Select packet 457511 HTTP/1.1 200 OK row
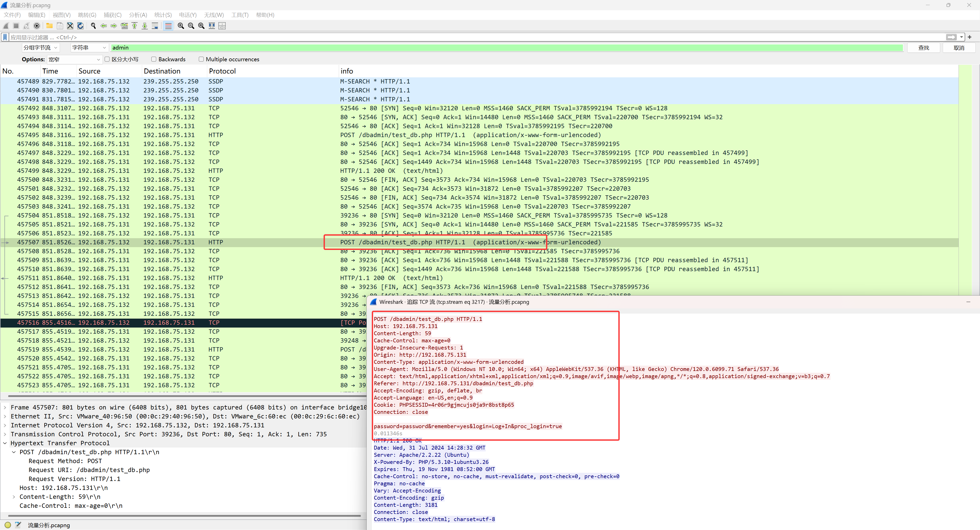The width and height of the screenshot is (980, 530). (x=479, y=278)
